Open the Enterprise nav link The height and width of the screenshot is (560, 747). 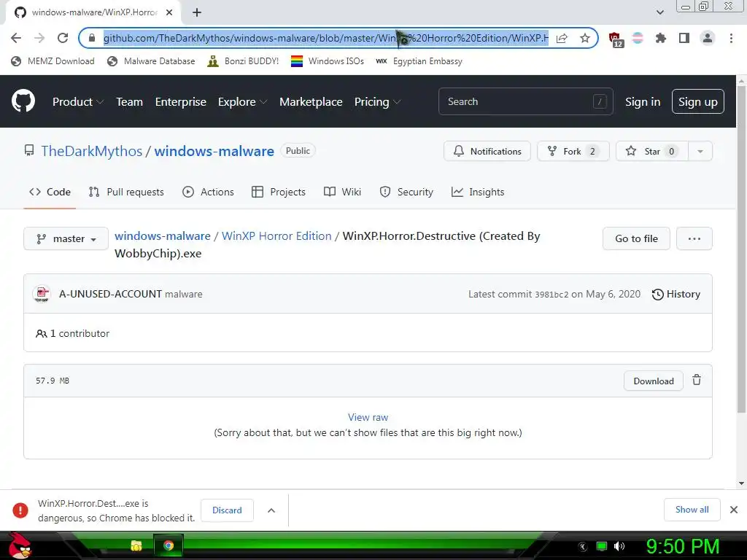click(181, 102)
